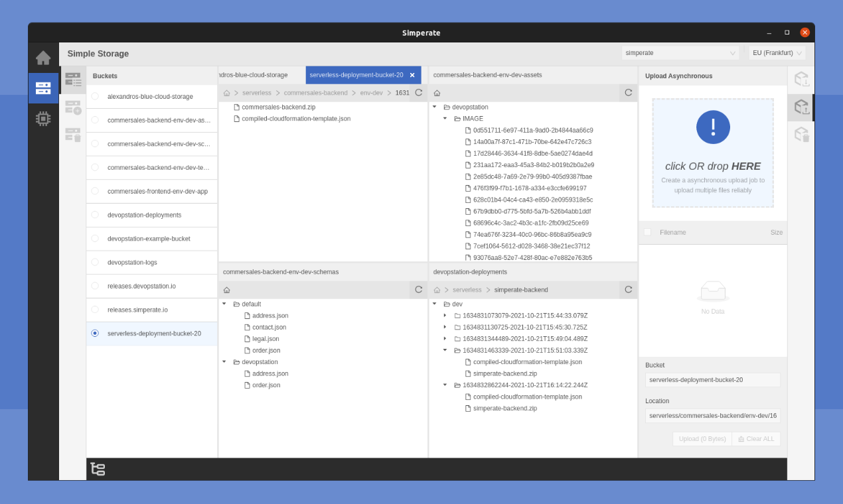Collapse the IMAGE folder
Viewport: 843px width, 504px height.
click(x=445, y=119)
